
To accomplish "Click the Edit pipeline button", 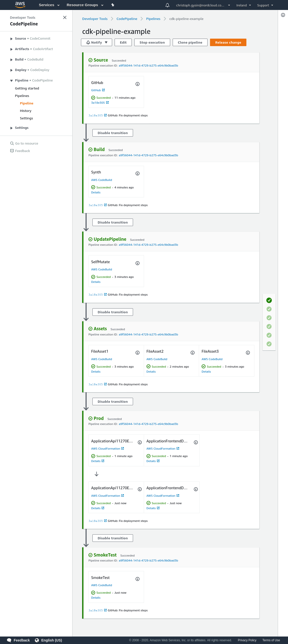I will [123, 43].
